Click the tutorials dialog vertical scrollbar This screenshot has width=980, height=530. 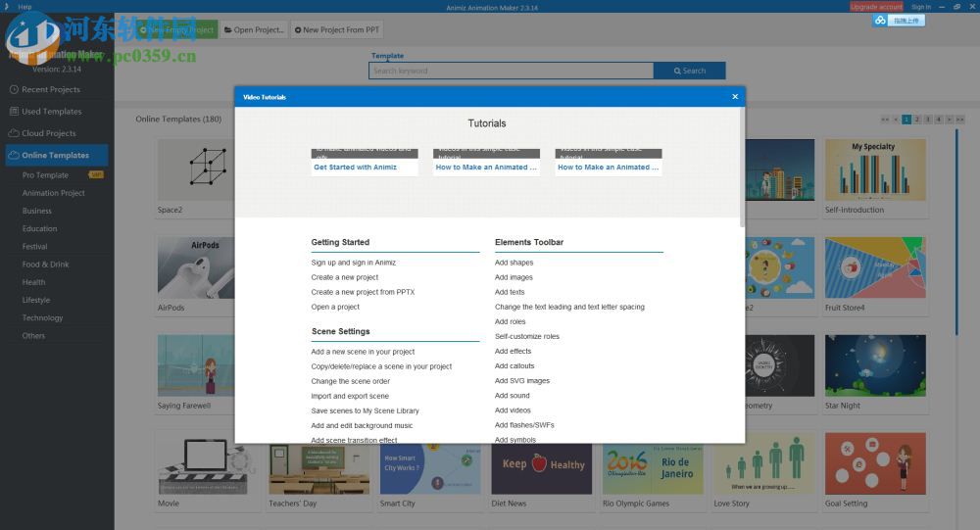click(742, 168)
